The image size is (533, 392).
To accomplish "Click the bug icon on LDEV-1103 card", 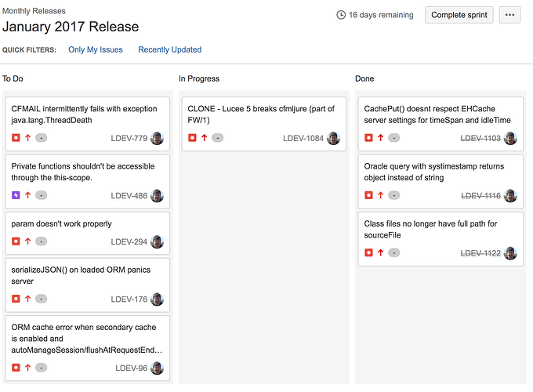I will coord(368,138).
